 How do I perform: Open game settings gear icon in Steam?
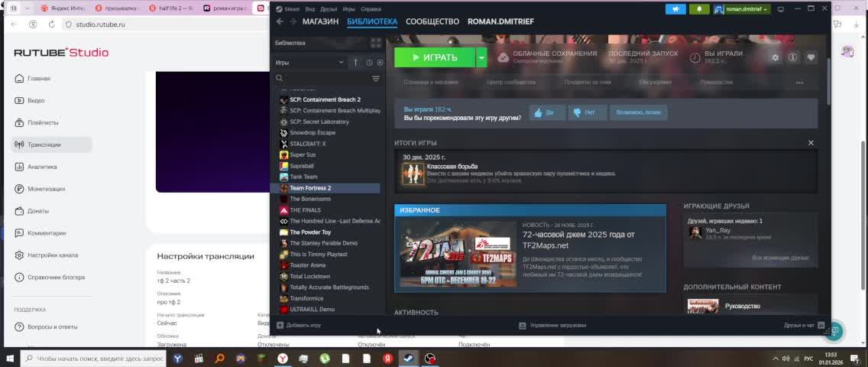pyautogui.click(x=775, y=57)
